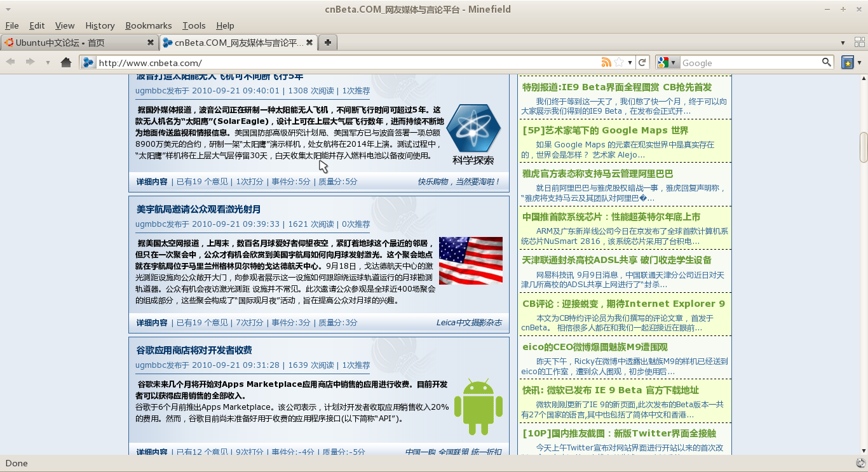Open sidebar eico的CEO微博爆围魅族M9遭围观
Image resolution: width=868 pixels, height=472 pixels.
tap(595, 347)
